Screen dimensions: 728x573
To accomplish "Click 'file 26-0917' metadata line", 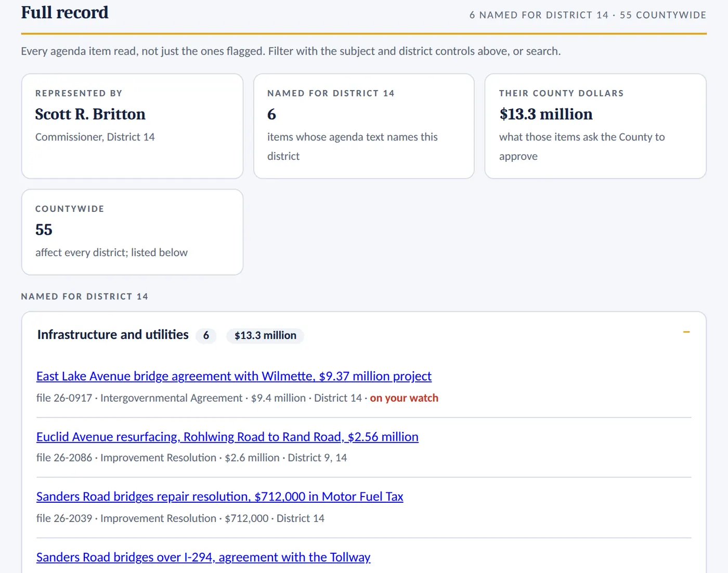I will (x=237, y=398).
